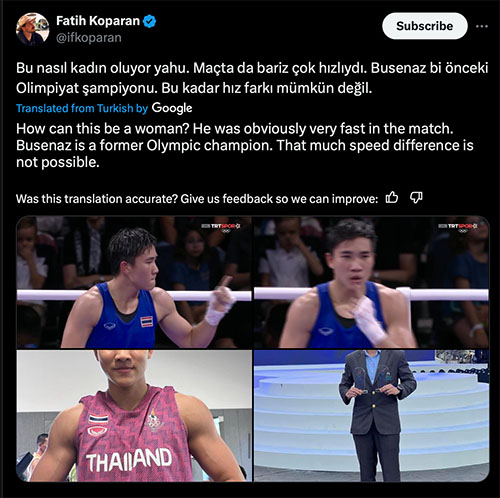Click the Subscribe button
This screenshot has width=500, height=498.
click(x=425, y=26)
